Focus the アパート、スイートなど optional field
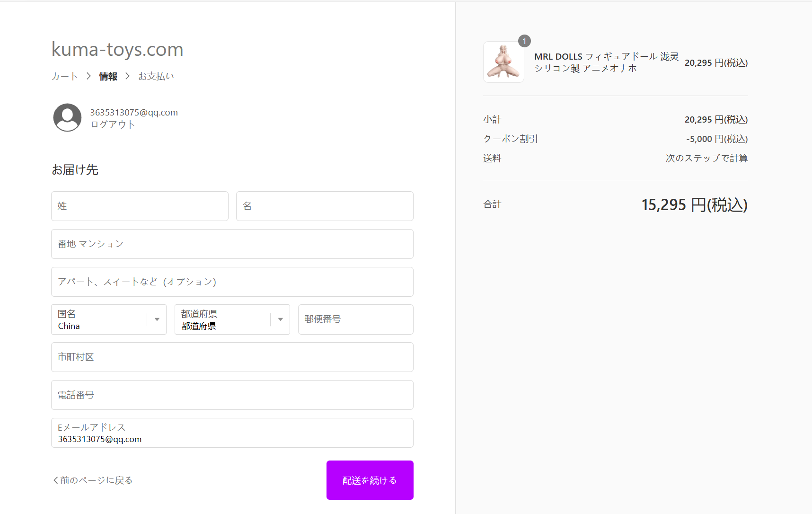Image resolution: width=812 pixels, height=514 pixels. pyautogui.click(x=232, y=282)
